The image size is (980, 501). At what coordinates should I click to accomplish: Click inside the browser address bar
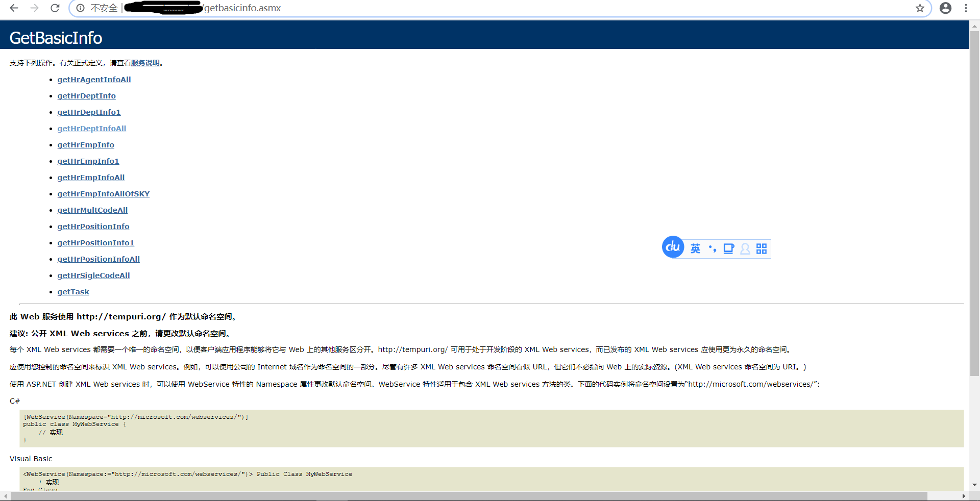[x=357, y=8]
